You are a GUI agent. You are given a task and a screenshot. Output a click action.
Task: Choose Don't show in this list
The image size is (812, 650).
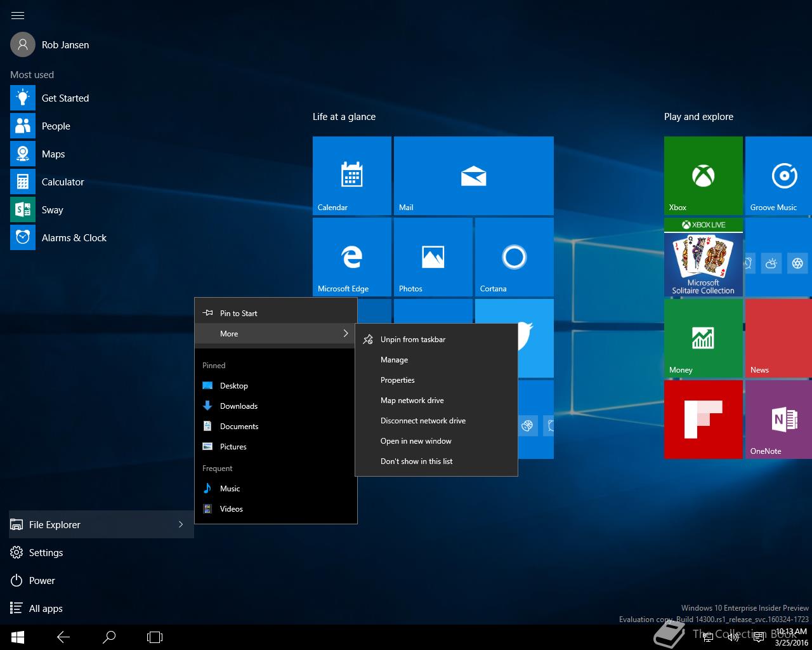436,461
